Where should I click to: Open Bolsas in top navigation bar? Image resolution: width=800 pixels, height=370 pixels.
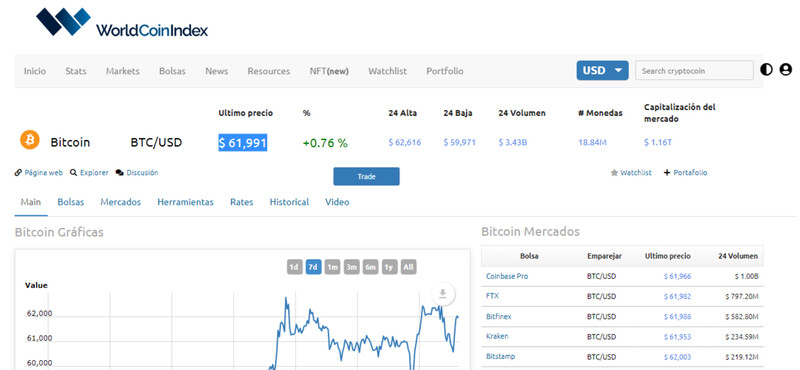(172, 71)
